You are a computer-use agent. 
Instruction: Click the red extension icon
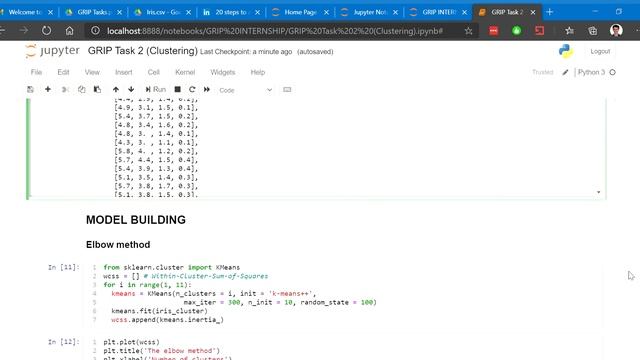pos(493,31)
